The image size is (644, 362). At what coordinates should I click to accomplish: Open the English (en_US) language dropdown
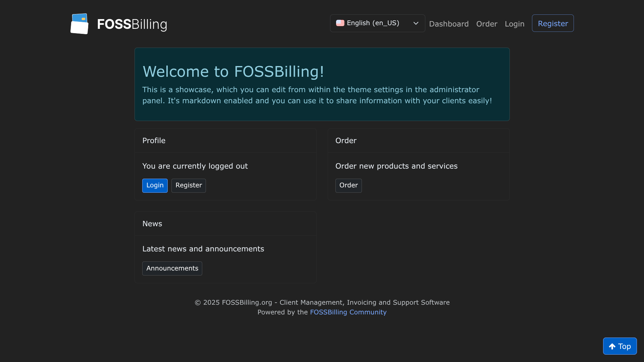[x=377, y=23]
